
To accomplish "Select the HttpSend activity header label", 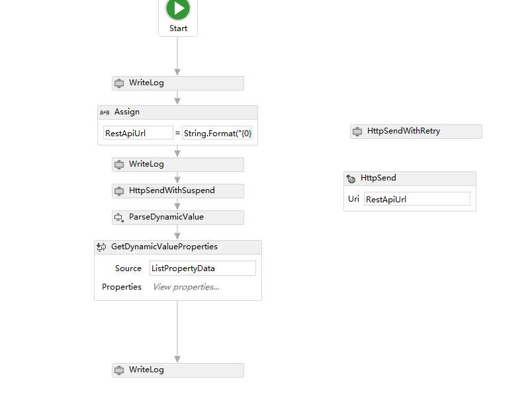I will click(x=378, y=178).
